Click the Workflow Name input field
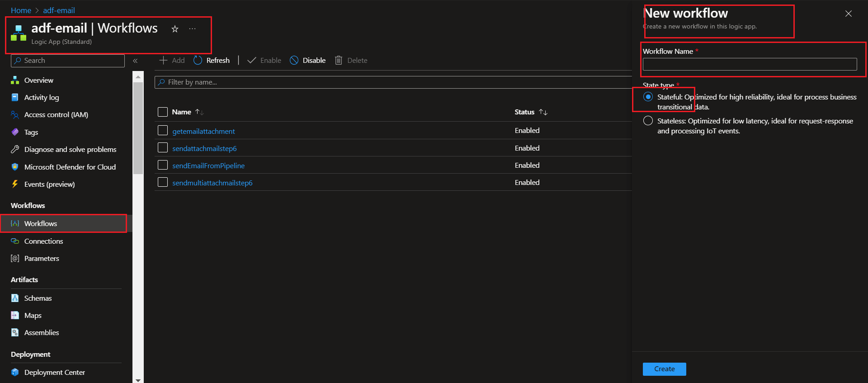 coord(750,64)
